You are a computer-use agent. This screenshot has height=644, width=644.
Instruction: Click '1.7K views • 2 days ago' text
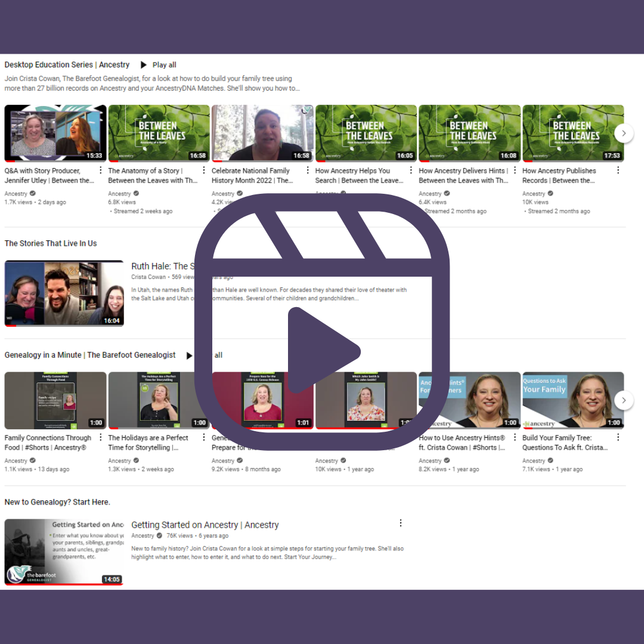35,202
